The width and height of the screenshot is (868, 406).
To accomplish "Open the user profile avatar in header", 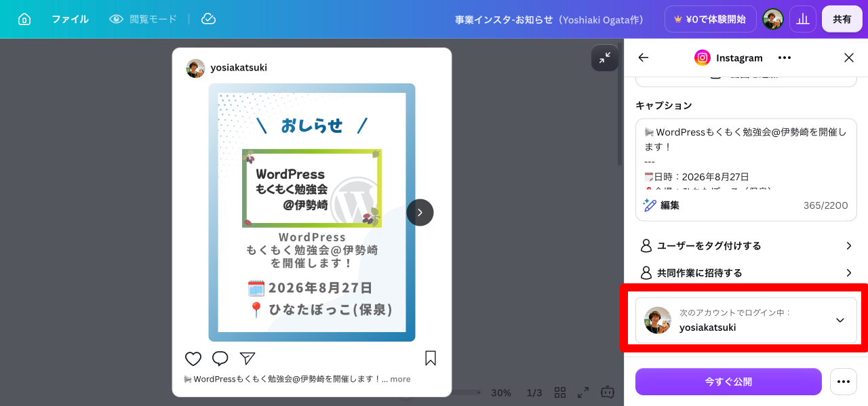I will 773,19.
